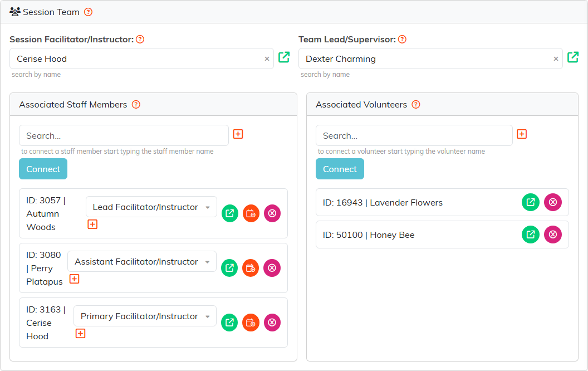Screen dimensions: 588x371
Task: Open Perry Platapus record via green icon
Action: click(x=229, y=268)
